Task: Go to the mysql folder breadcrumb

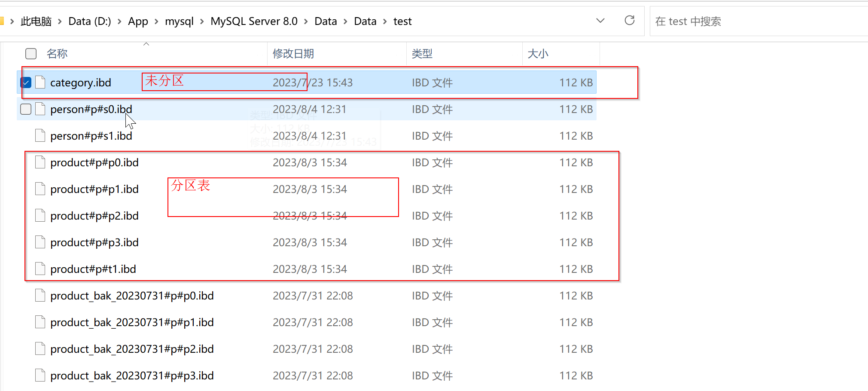Action: (x=179, y=21)
